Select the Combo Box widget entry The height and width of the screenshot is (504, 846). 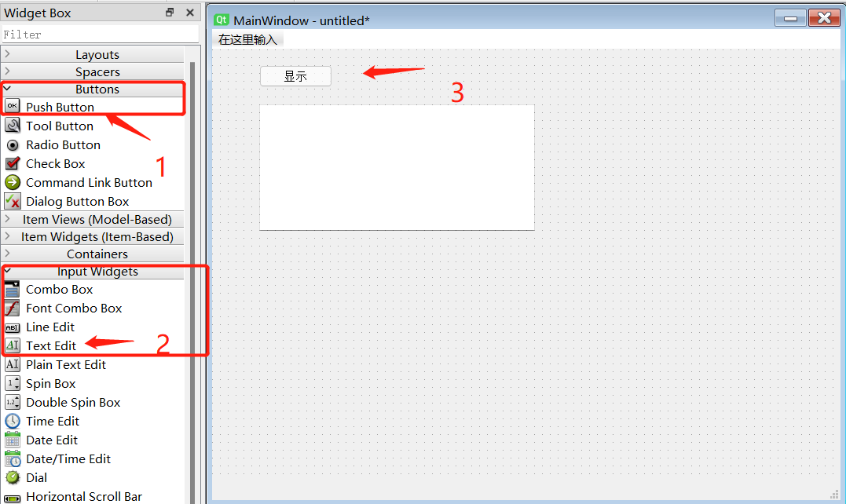92,290
